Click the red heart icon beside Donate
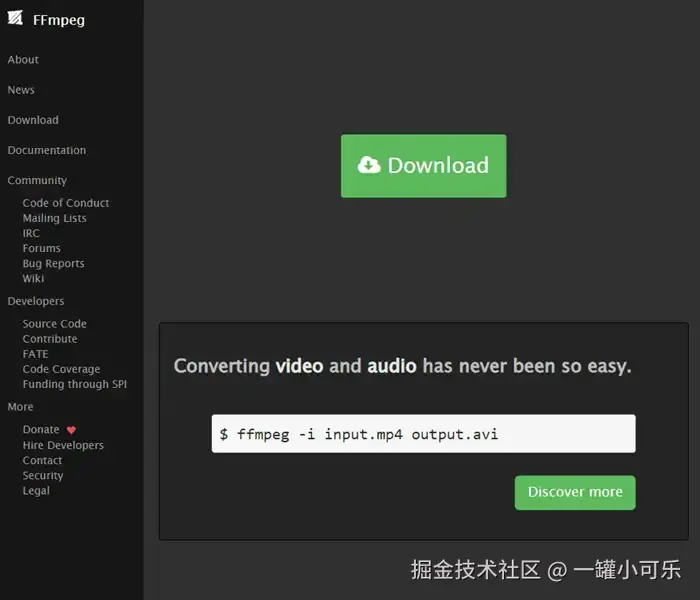Screen dimensions: 700x600 [x=71, y=430]
